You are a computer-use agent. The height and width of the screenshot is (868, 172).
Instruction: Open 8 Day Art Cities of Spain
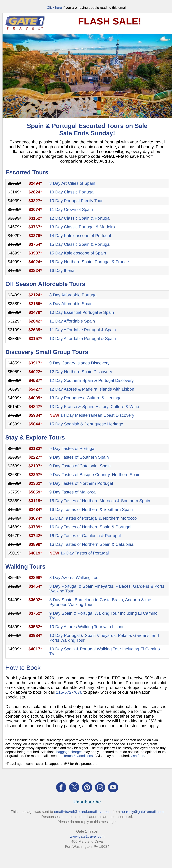coord(72,183)
